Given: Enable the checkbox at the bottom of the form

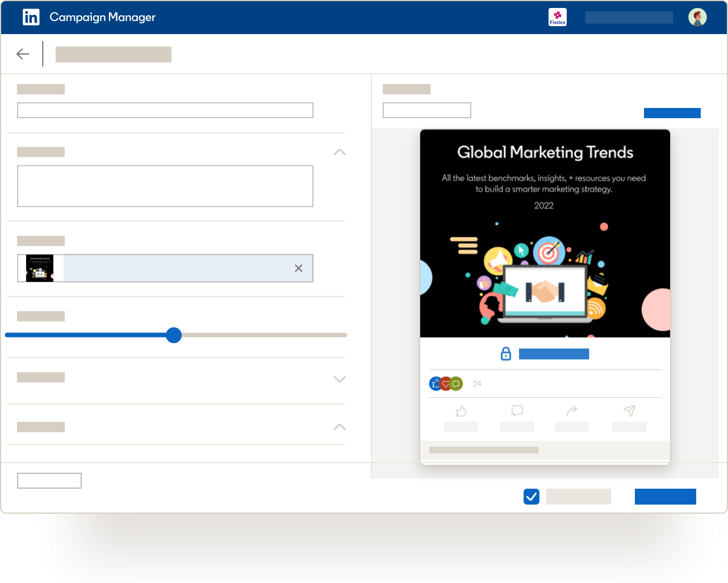Looking at the screenshot, I should 532,496.
